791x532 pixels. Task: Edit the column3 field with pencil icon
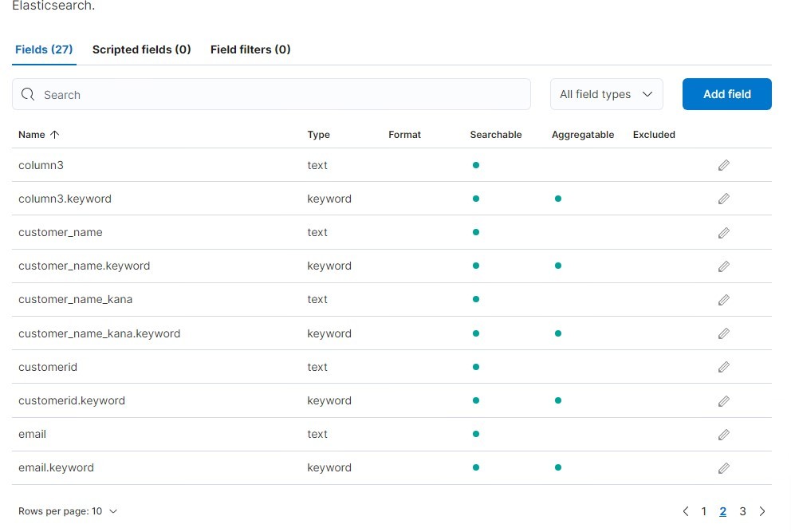coord(723,165)
